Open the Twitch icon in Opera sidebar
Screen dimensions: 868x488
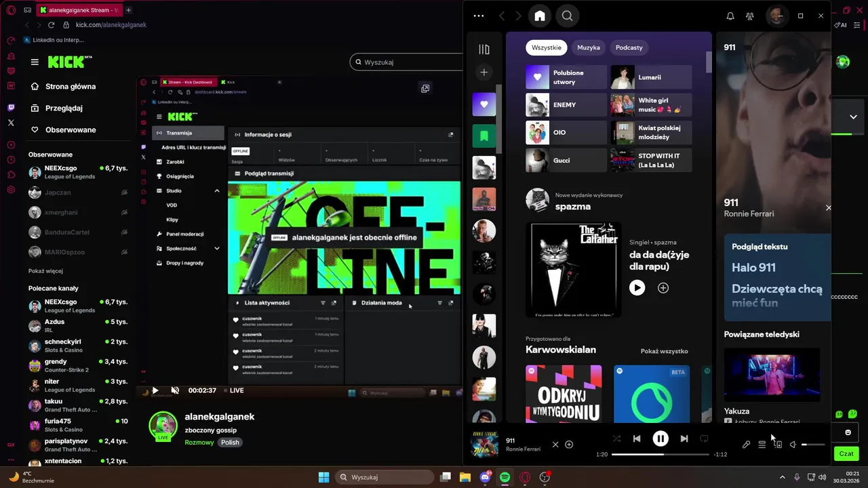tap(11, 107)
